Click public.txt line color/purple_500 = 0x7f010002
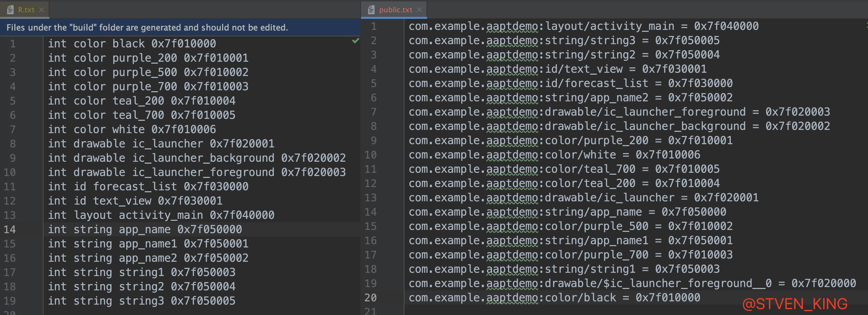Screen dimensions: 868x315 point(570,226)
